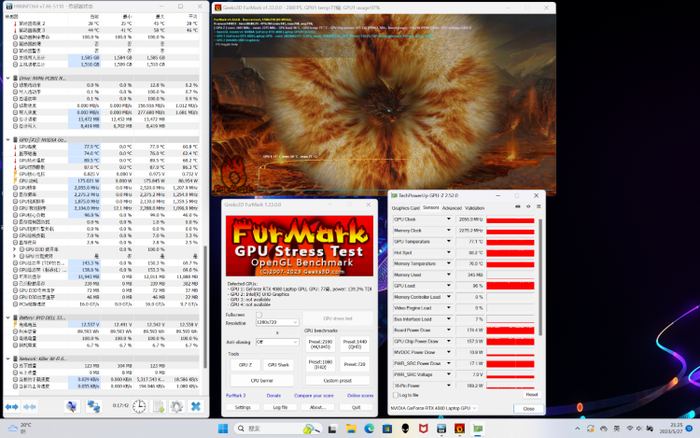
Task: Click the HWiNFO clock timer icon
Action: [x=139, y=407]
